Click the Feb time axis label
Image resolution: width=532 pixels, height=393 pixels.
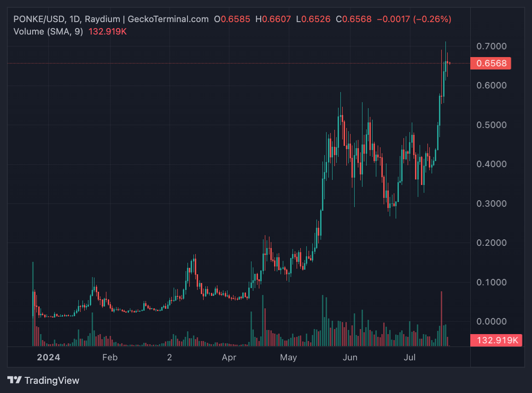(x=110, y=358)
